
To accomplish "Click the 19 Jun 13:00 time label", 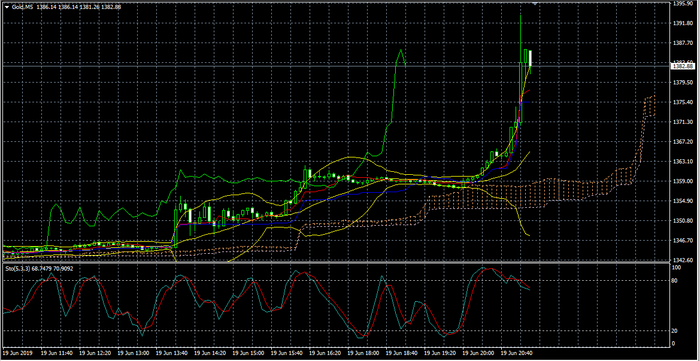I will [x=132, y=353].
